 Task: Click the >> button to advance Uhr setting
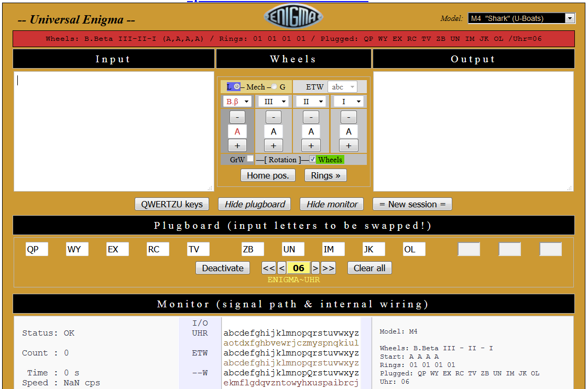tap(328, 268)
